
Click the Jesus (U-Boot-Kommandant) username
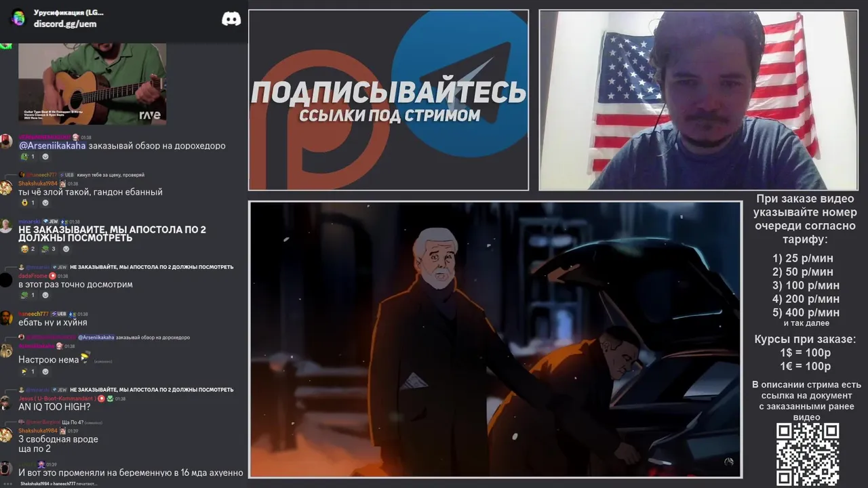tap(57, 399)
